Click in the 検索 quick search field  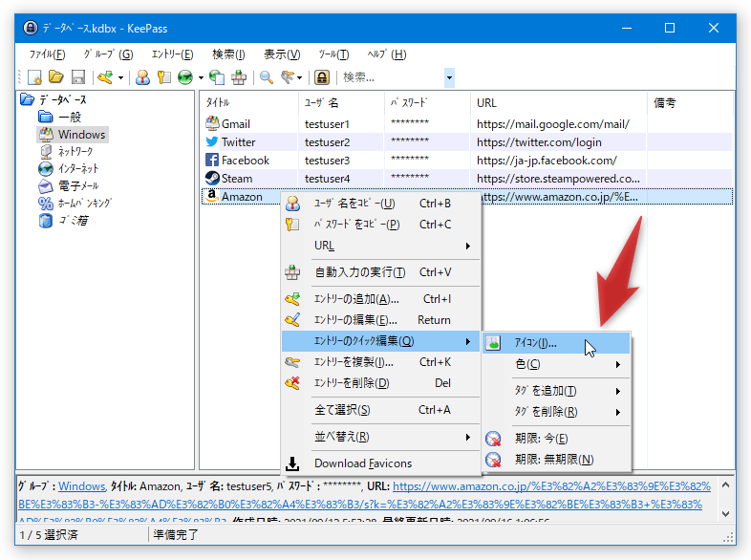click(x=392, y=77)
